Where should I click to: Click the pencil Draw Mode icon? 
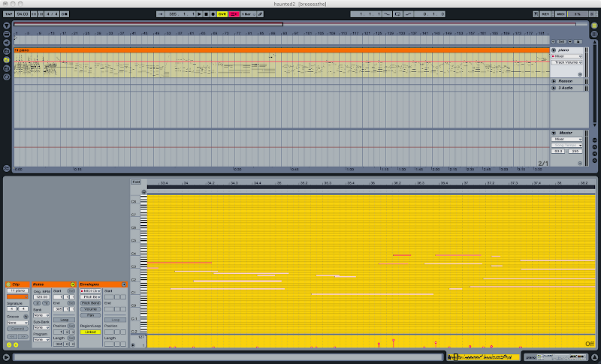click(260, 14)
